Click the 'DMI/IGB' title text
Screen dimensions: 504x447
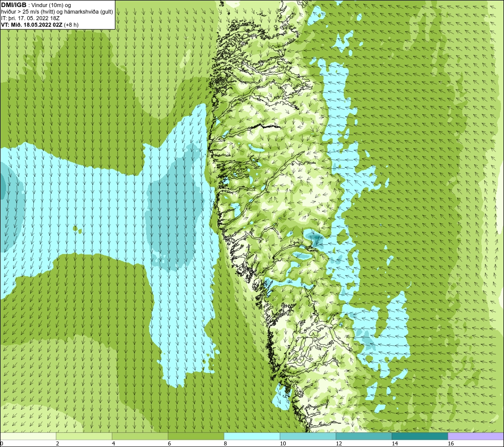(x=14, y=5)
